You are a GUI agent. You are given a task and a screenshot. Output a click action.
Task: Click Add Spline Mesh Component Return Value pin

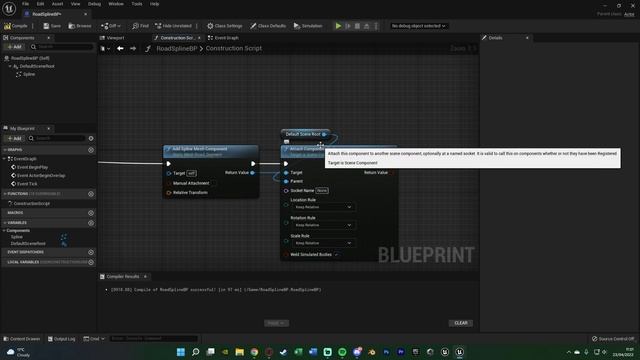tap(253, 173)
